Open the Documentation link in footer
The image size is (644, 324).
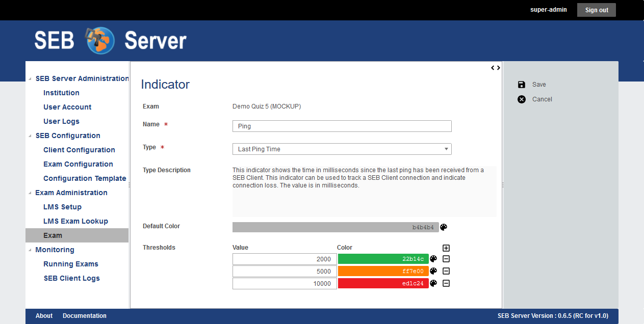pos(85,316)
